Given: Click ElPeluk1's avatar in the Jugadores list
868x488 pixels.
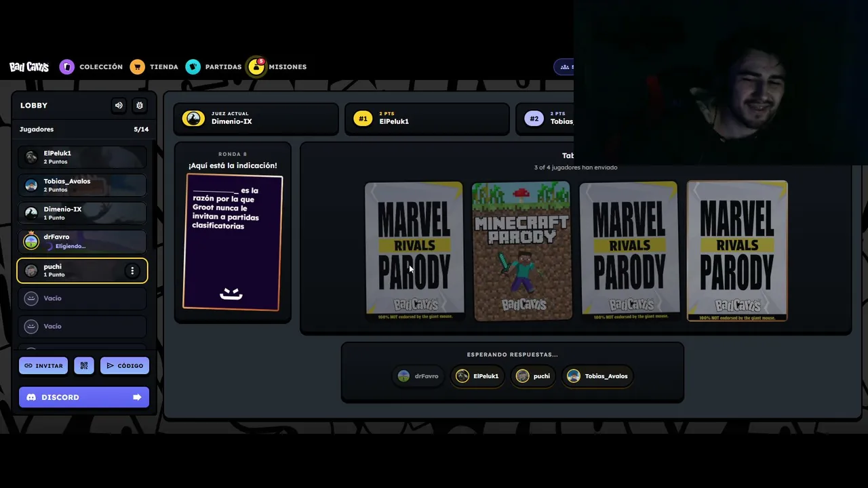Looking at the screenshot, I should [31, 157].
